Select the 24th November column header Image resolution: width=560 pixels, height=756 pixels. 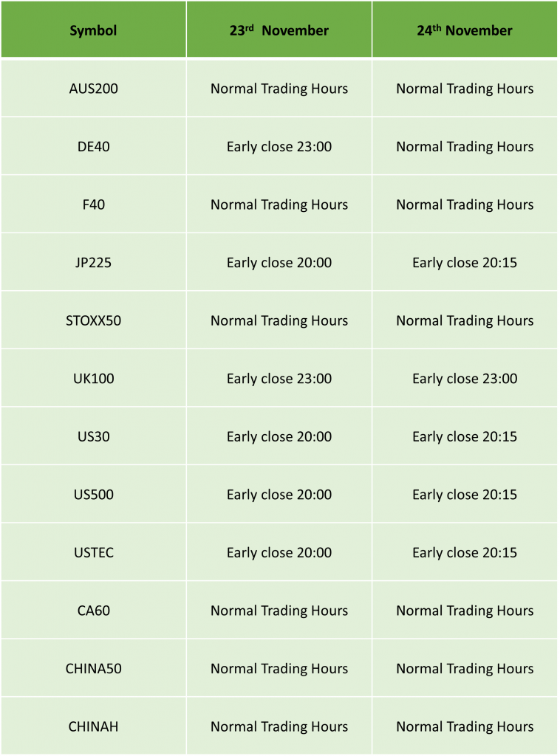(465, 30)
